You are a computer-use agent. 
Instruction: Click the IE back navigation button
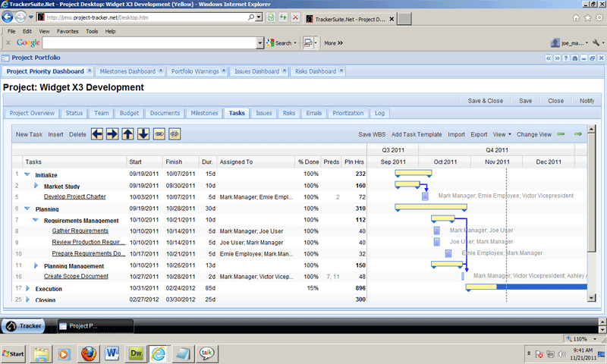(8, 17)
